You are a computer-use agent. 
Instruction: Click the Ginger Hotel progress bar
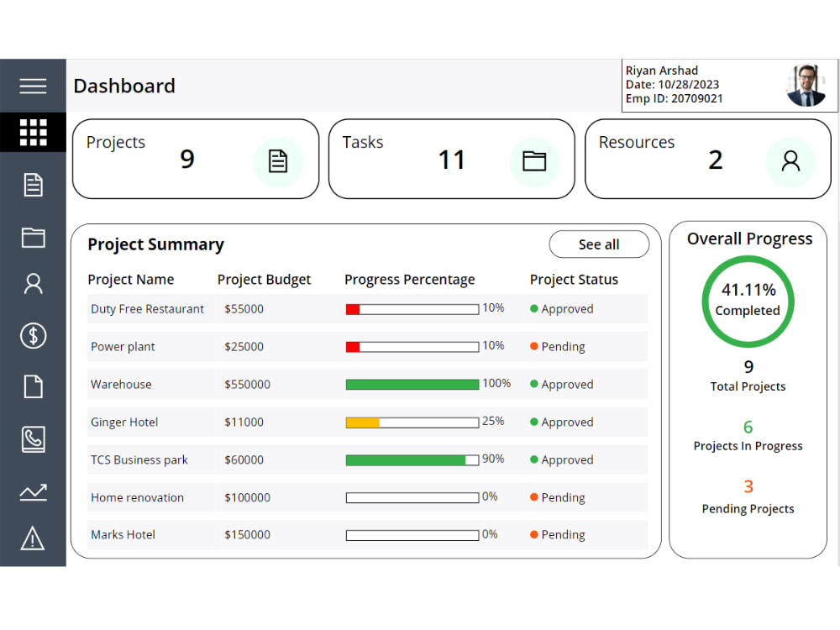coord(411,422)
